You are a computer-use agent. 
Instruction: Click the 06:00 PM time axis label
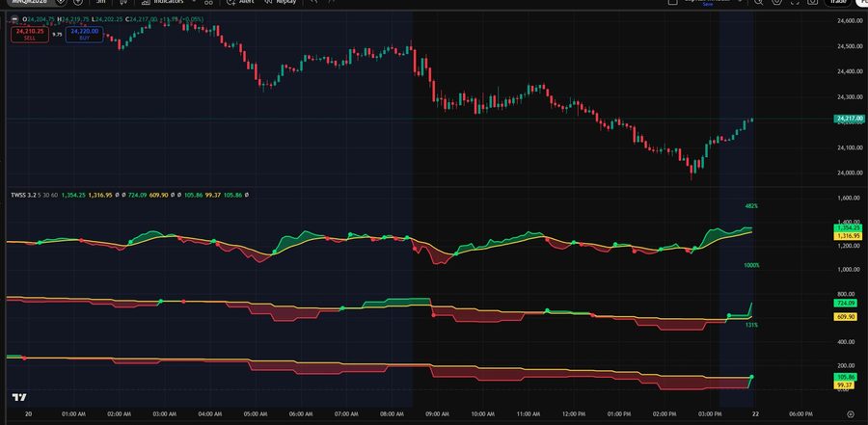coord(801,414)
